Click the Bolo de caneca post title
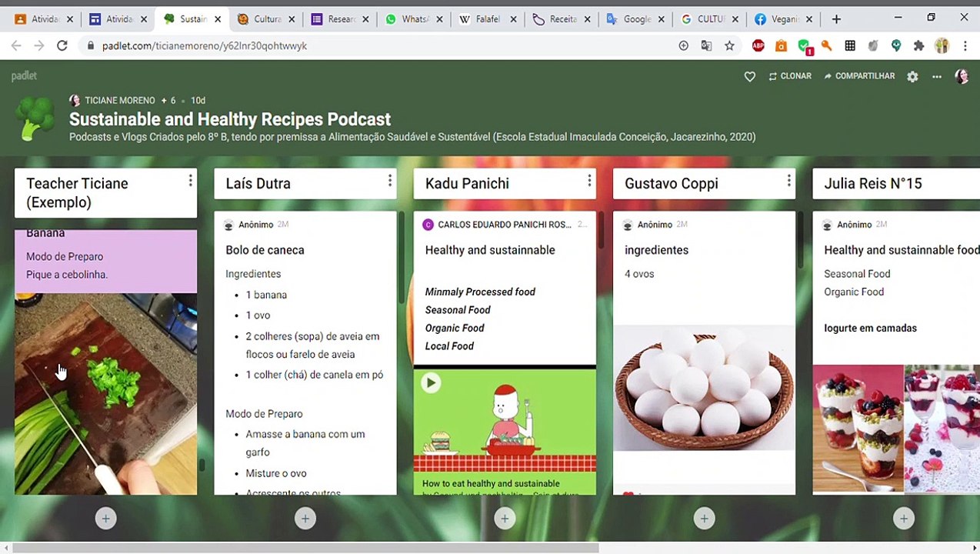 (x=265, y=250)
